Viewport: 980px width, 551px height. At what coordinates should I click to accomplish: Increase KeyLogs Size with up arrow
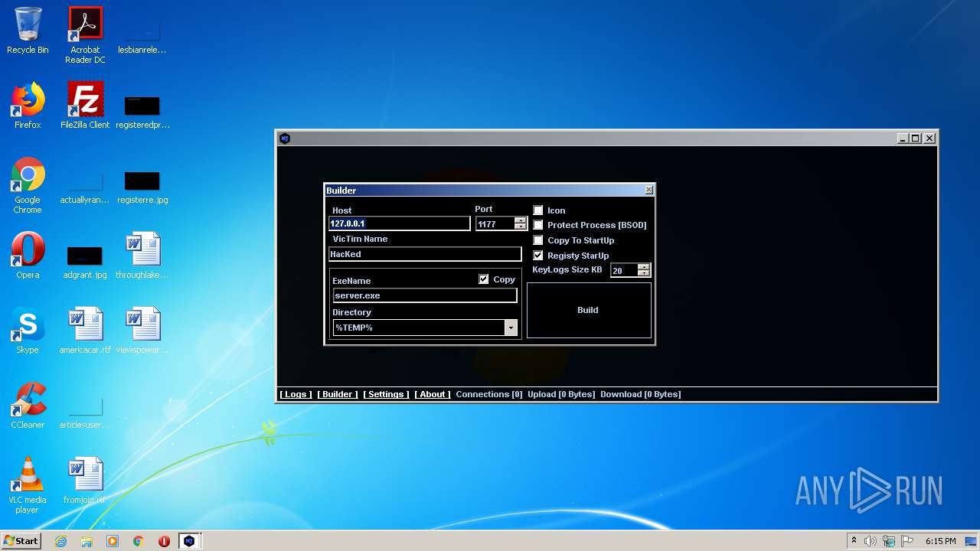point(644,267)
